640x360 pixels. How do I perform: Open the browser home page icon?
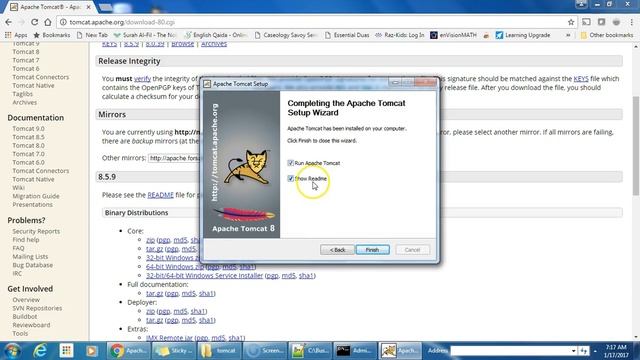[x=48, y=22]
